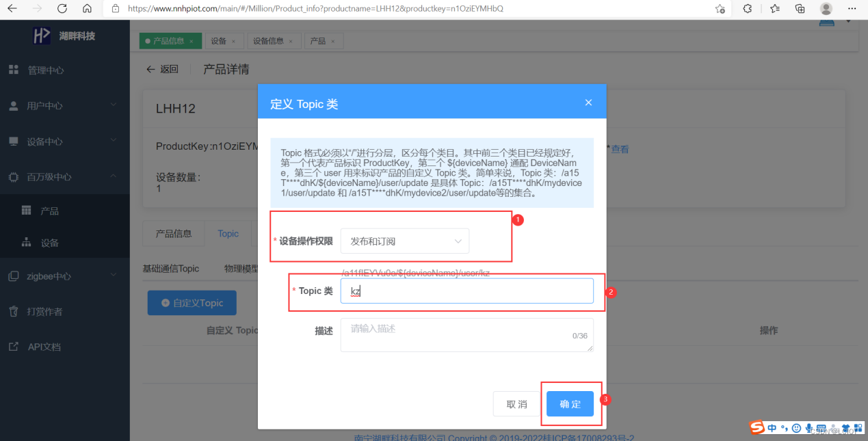This screenshot has width=868, height=441.
Task: Refresh the page with the browser reload icon
Action: [x=62, y=10]
